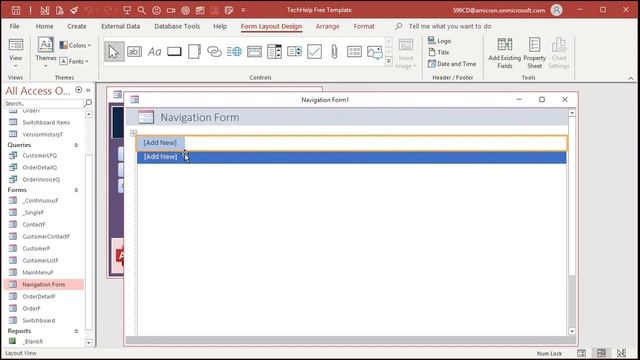Collapse the ribbon with the caret

(x=631, y=78)
